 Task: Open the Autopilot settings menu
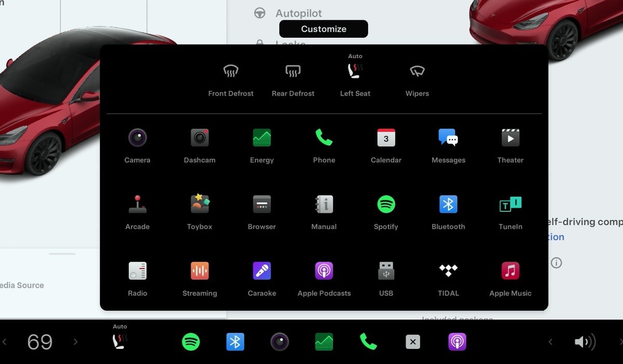288,13
